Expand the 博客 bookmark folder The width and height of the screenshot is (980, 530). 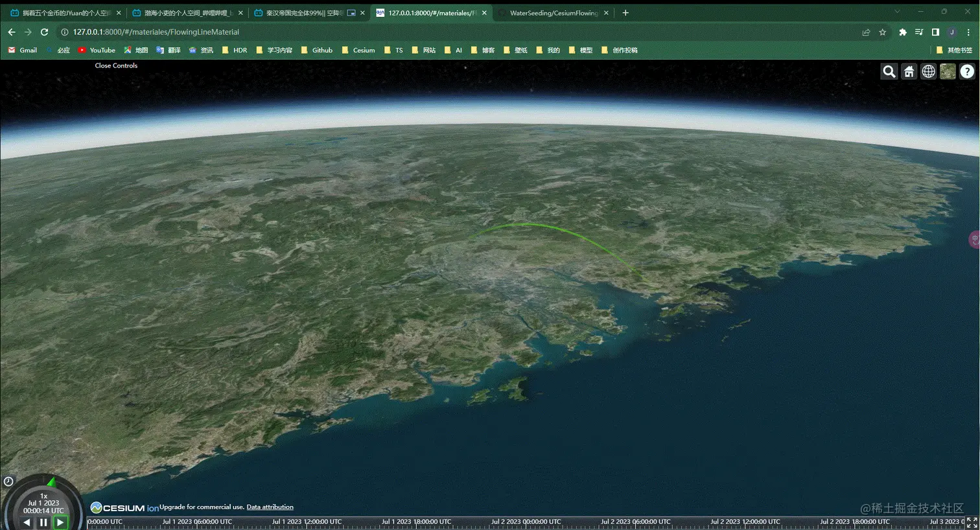(483, 50)
